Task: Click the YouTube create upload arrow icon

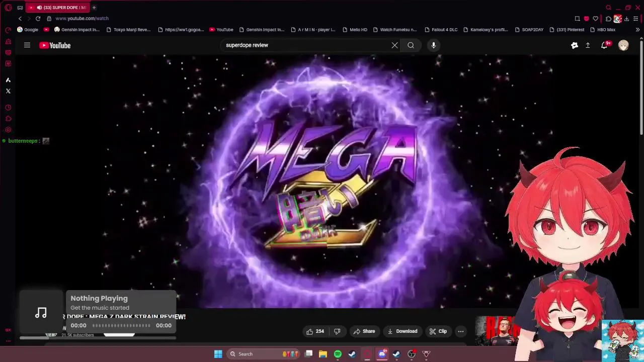Action: tap(588, 45)
